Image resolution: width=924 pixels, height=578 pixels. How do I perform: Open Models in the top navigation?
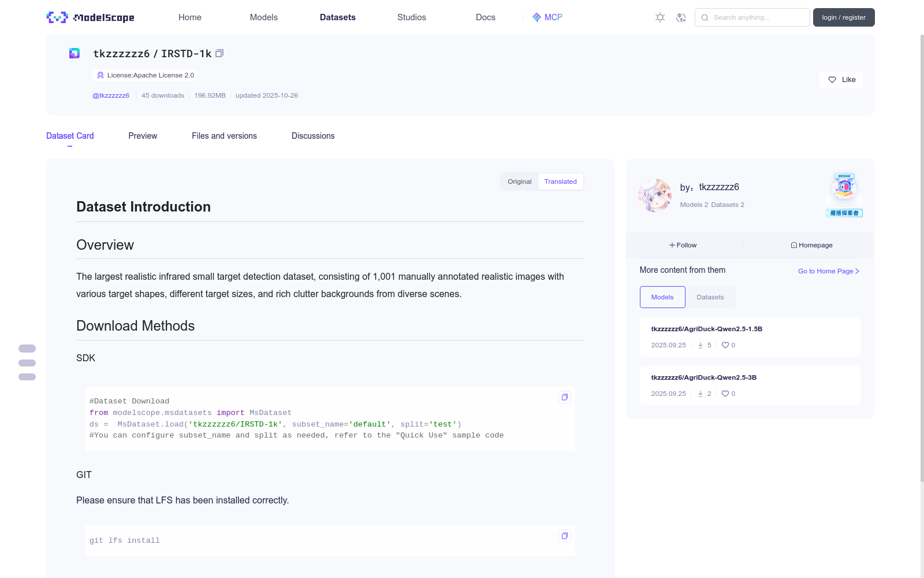coord(264,17)
